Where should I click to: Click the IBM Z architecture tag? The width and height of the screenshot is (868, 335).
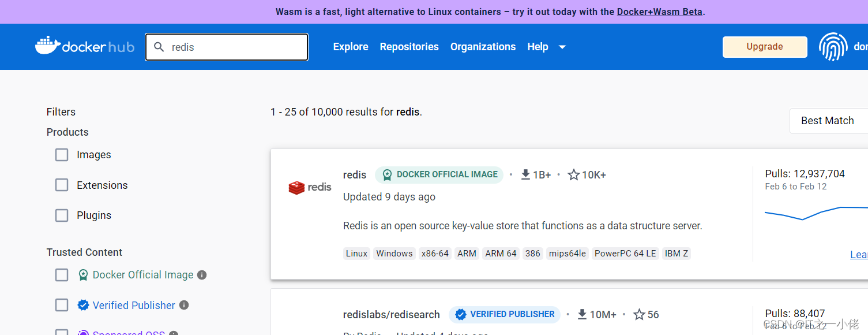point(676,254)
